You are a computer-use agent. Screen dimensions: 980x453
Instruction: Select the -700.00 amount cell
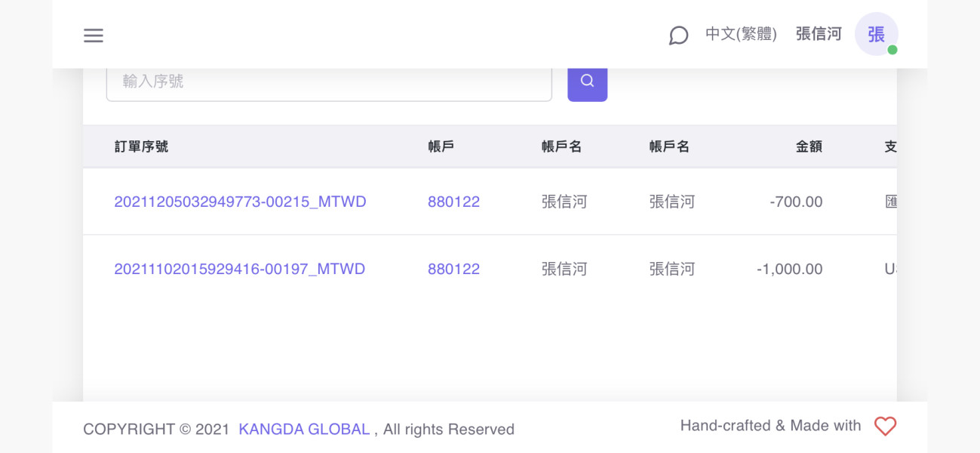click(x=796, y=202)
